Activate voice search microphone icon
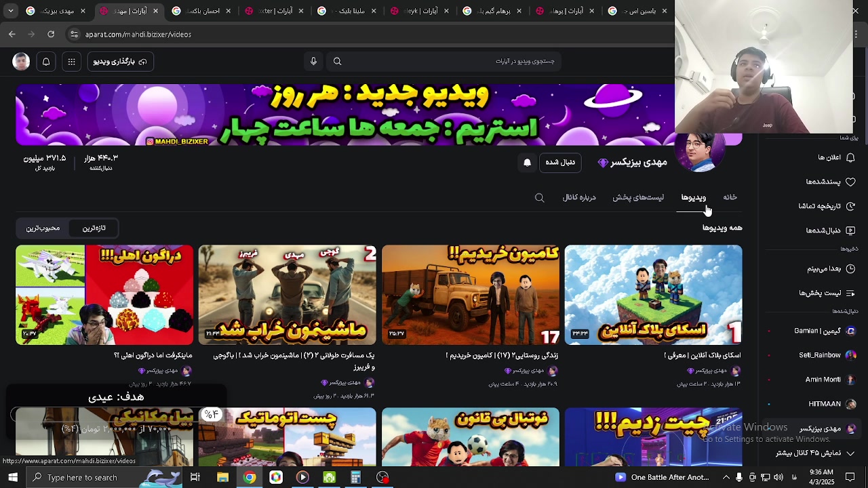 click(313, 62)
